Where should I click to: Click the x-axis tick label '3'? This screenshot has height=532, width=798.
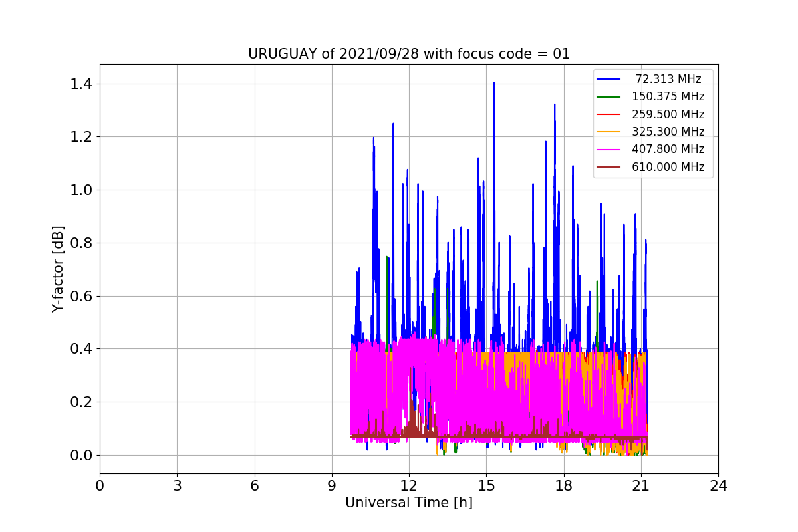click(177, 486)
